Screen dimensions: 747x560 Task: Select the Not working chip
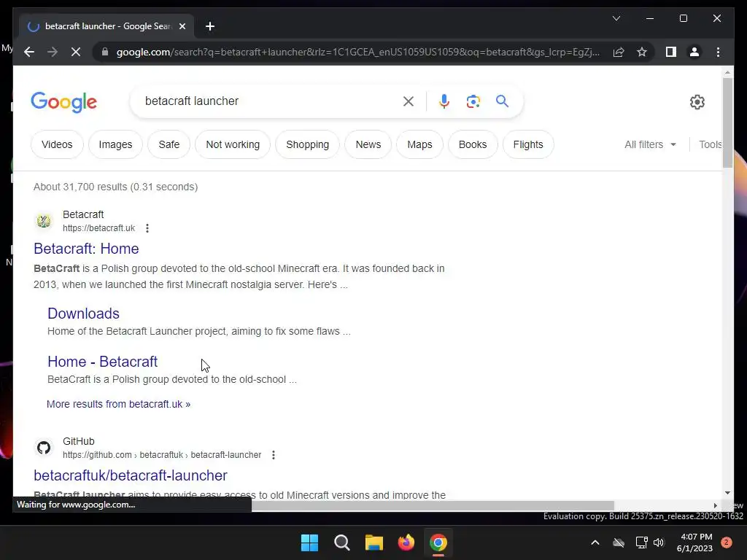(x=233, y=144)
